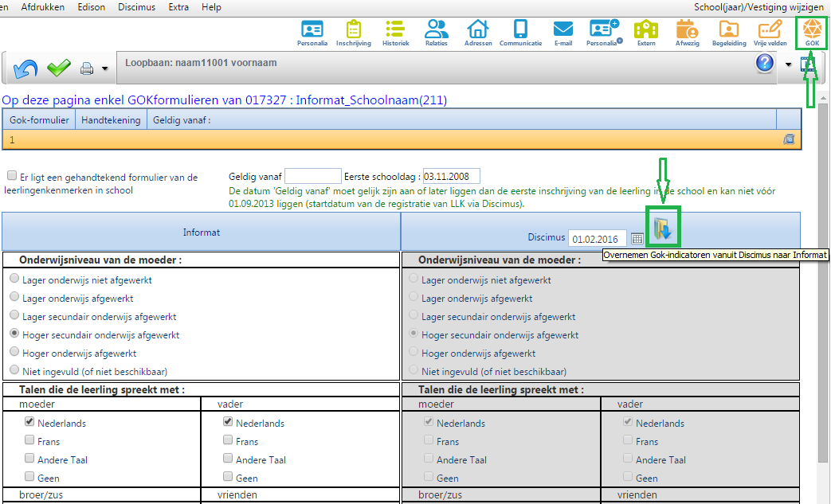Select Informat 'Lager onderwijs niet afgewerkt' radio
This screenshot has width=831, height=504.
pos(14,279)
